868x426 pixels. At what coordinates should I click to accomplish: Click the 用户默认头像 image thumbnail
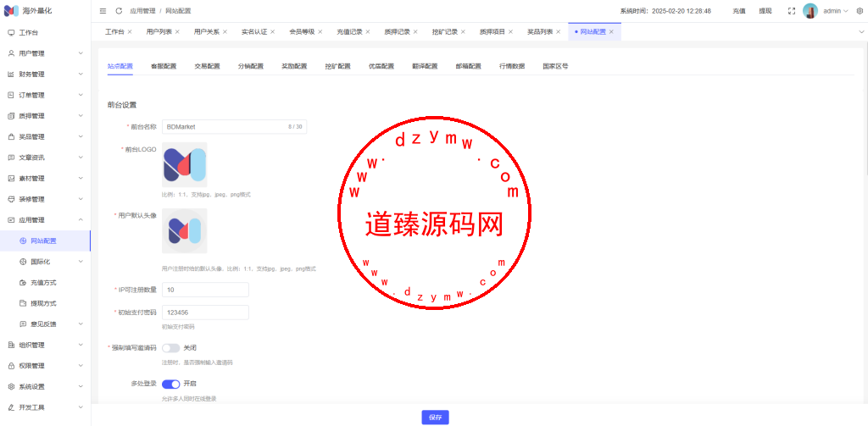tap(185, 230)
